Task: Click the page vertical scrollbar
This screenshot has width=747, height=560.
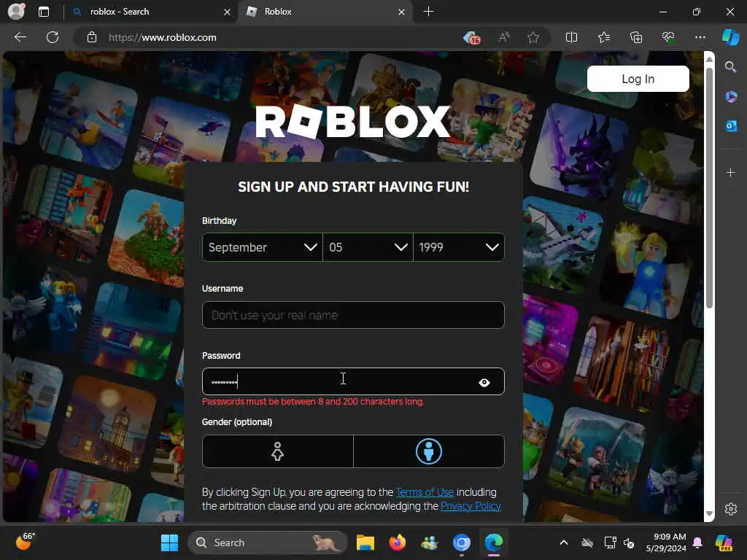Action: 709,188
